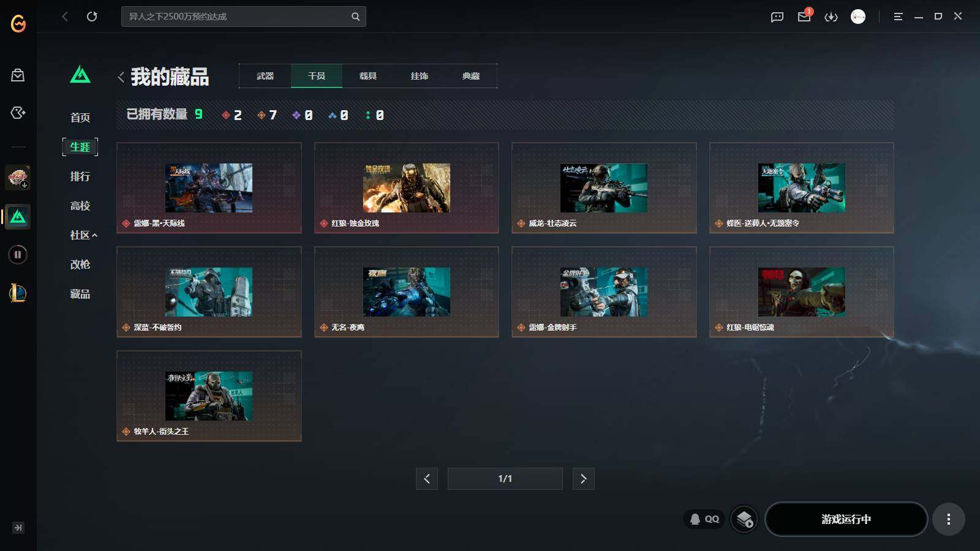The height and width of the screenshot is (551, 980).
Task: Click the 游戏运行中 button
Action: 846,519
